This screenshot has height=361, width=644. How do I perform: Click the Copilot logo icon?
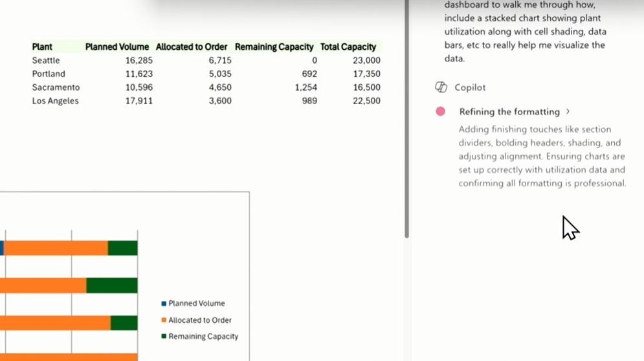coord(441,87)
